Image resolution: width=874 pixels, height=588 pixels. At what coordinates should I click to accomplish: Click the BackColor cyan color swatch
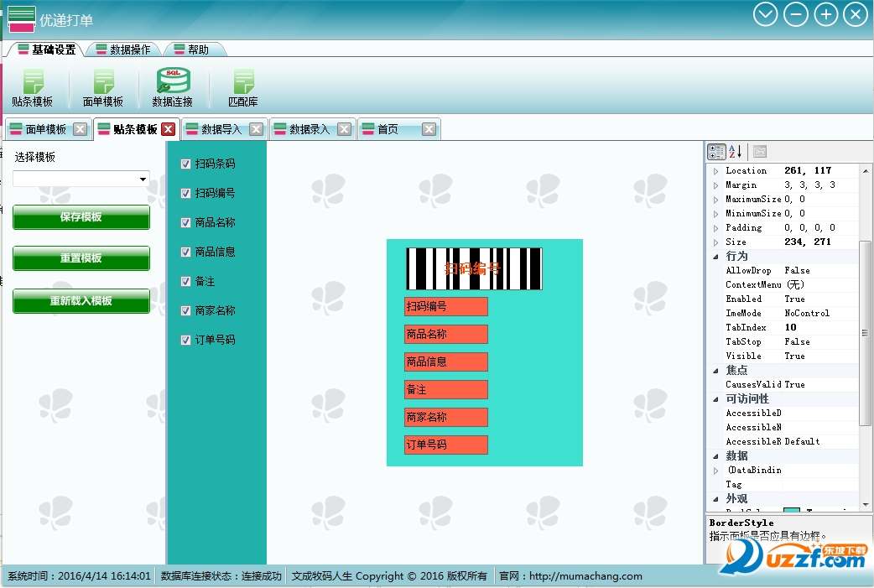(792, 509)
